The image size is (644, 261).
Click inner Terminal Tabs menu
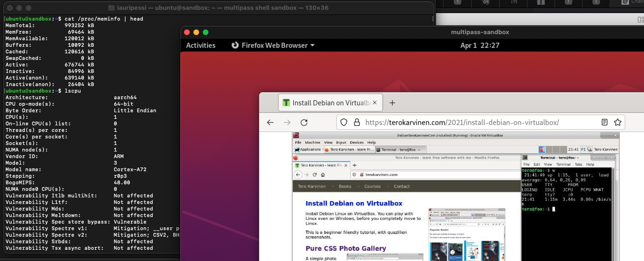pyautogui.click(x=578, y=165)
